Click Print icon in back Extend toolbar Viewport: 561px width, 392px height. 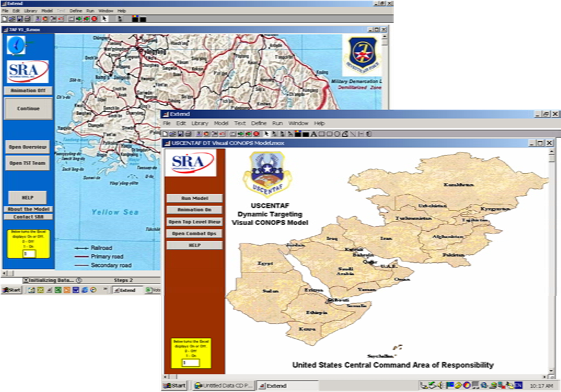[x=27, y=19]
